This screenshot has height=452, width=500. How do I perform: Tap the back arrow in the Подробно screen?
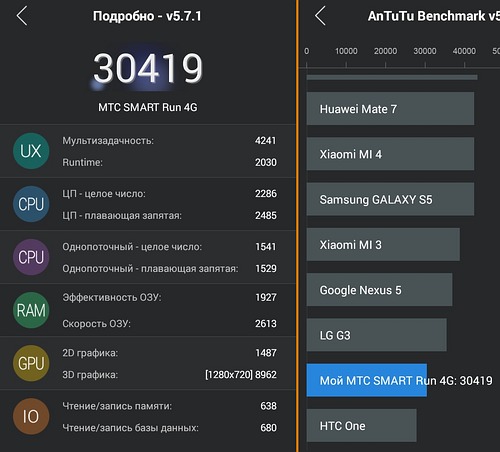coord(22,16)
